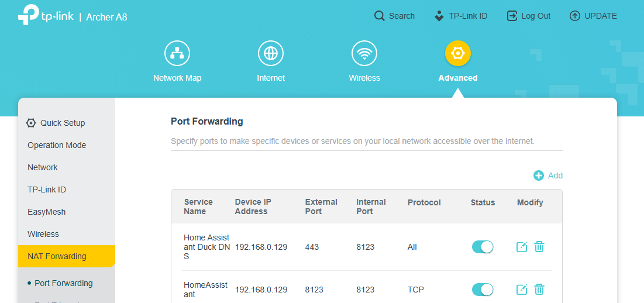
Task: Open TP-Link ID in top bar
Action: pyautogui.click(x=460, y=16)
